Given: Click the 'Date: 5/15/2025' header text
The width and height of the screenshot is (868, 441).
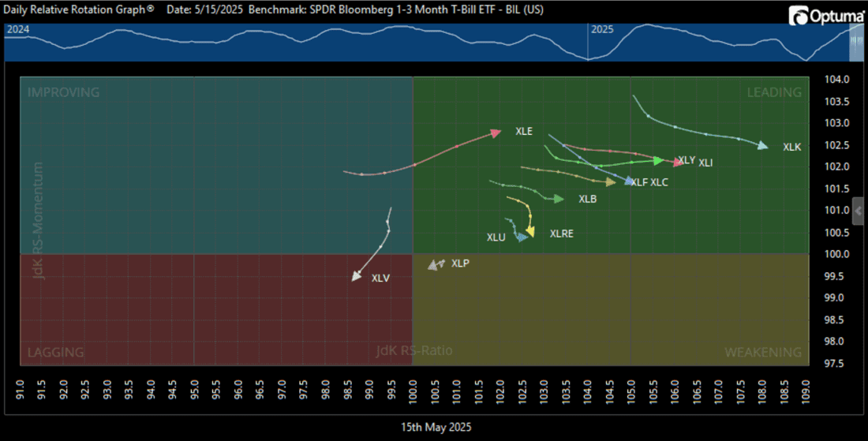Looking at the screenshot, I should [x=205, y=10].
